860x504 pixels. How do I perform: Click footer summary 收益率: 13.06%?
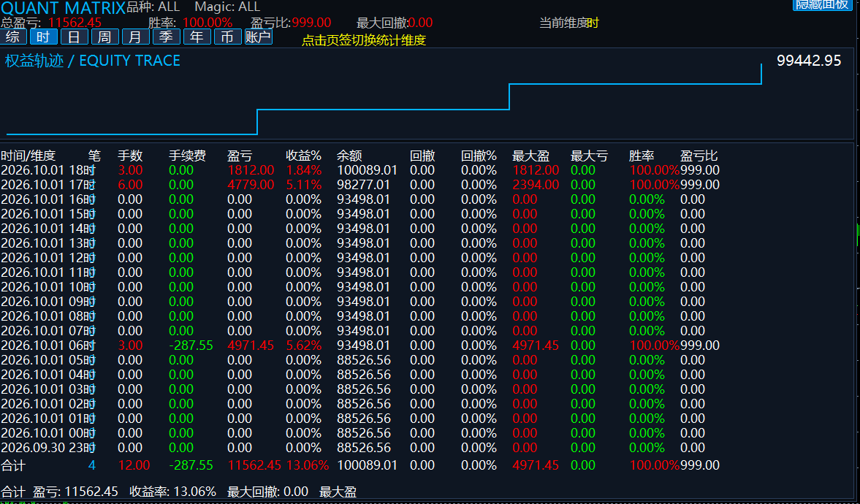tap(172, 492)
